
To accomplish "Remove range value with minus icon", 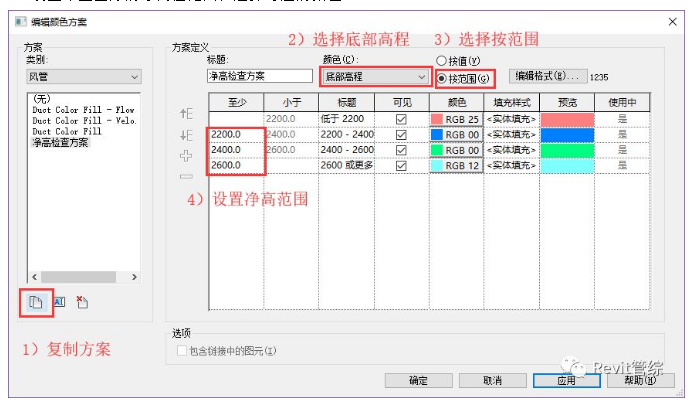I will click(186, 177).
